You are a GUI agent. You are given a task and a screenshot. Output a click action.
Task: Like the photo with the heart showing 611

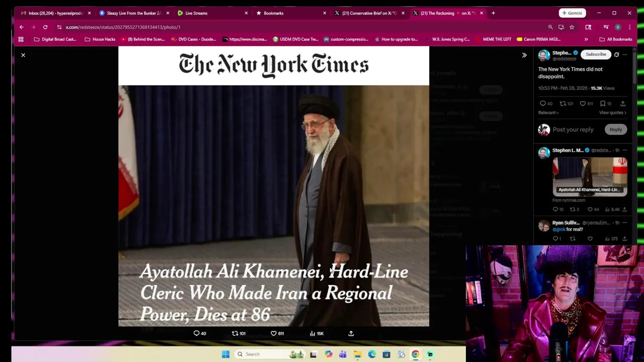coord(277,333)
